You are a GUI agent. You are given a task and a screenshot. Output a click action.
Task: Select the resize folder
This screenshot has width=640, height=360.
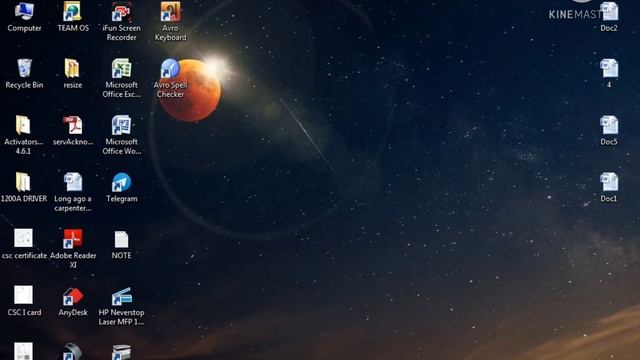[x=73, y=73]
